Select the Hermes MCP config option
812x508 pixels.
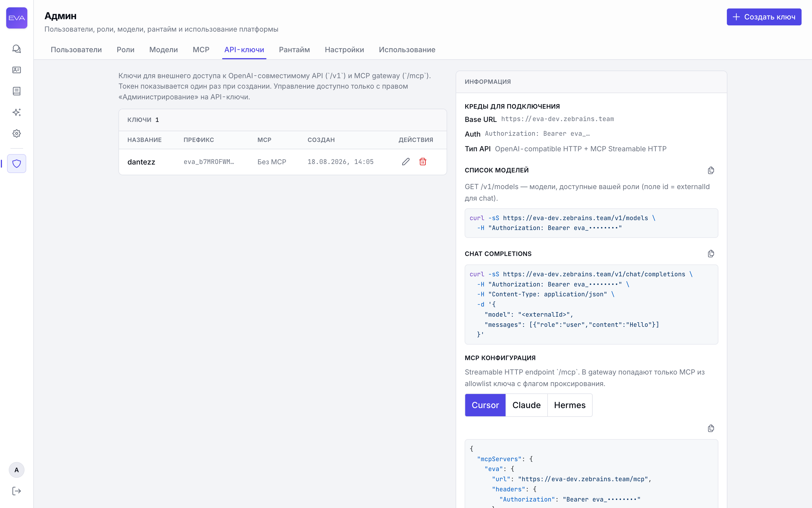[x=570, y=405]
